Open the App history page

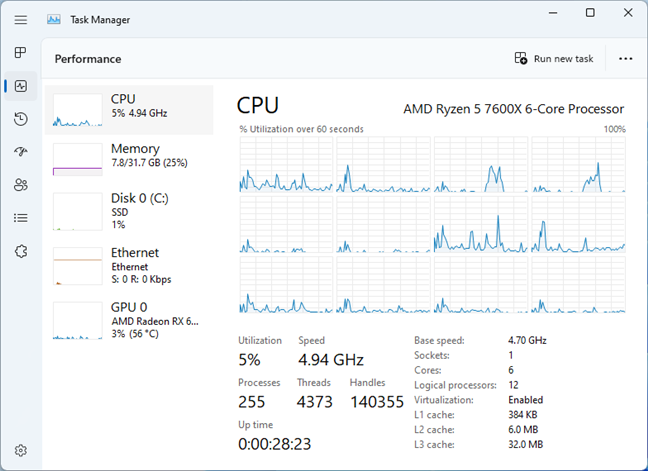coord(20,119)
